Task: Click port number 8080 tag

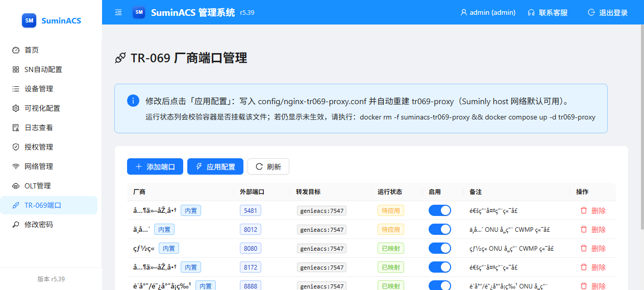Action: pos(251,248)
